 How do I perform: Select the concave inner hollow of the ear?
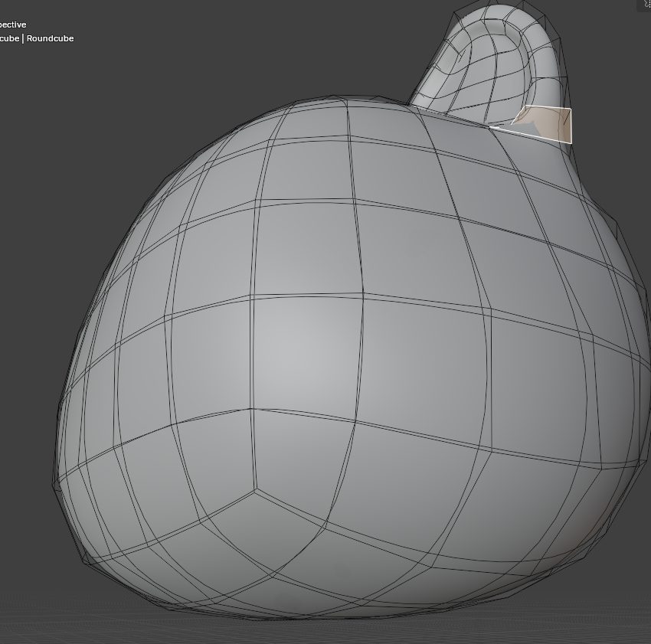coord(477,62)
